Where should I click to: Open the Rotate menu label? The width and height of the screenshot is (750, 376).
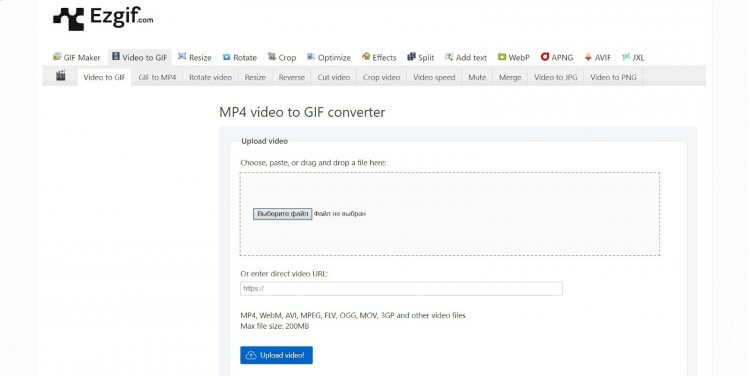click(x=245, y=57)
